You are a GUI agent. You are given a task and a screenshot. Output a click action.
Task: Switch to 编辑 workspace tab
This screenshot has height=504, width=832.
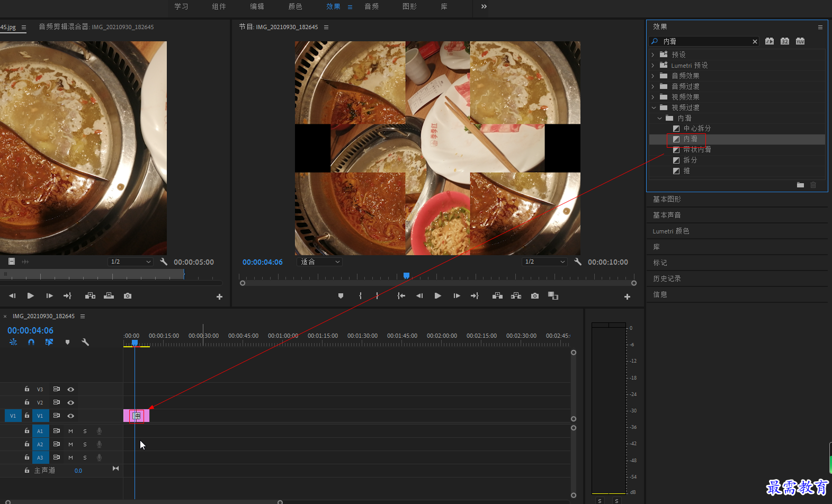257,6
